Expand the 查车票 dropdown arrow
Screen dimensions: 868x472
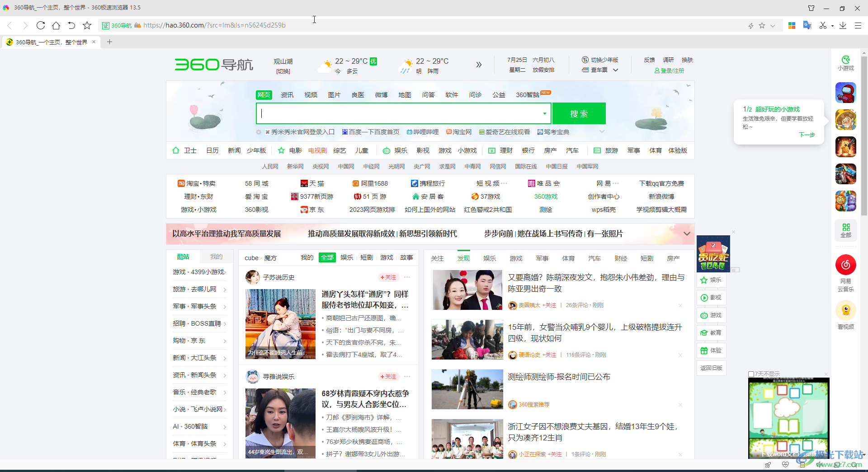615,70
